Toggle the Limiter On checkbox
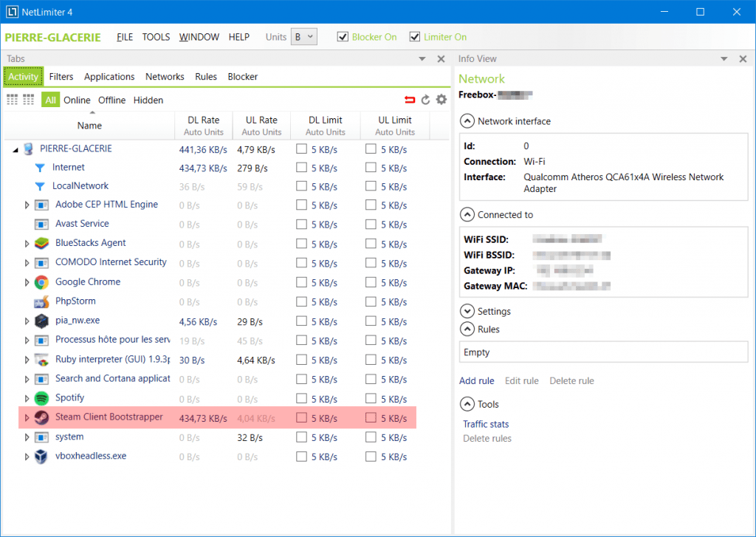 tap(415, 37)
